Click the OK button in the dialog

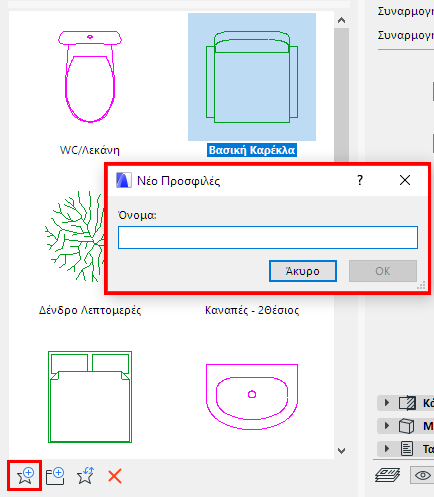pos(383,271)
